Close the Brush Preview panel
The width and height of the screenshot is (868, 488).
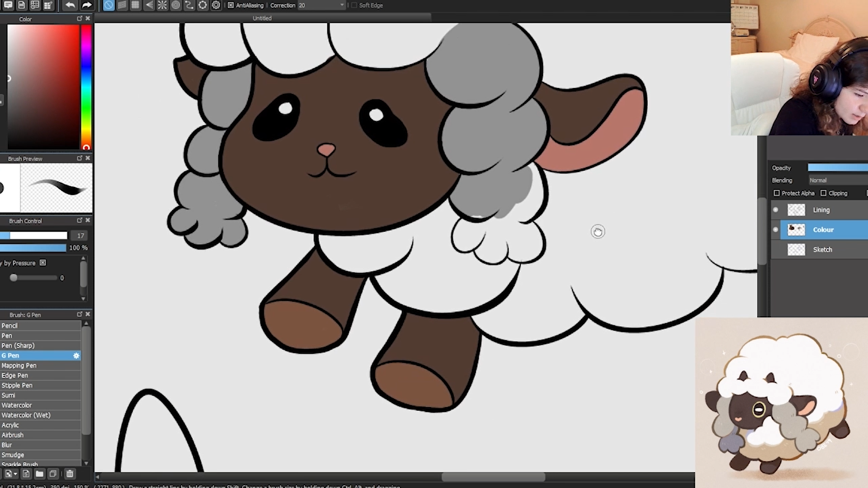88,158
